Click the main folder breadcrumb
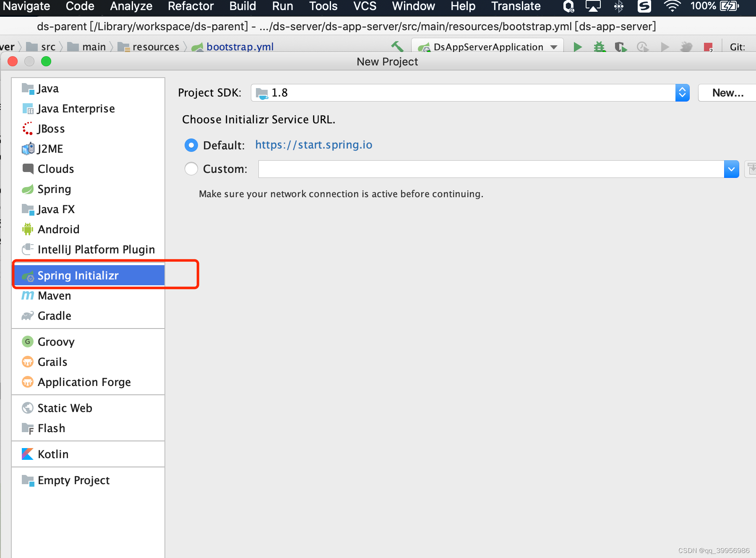756x558 pixels. [87, 47]
